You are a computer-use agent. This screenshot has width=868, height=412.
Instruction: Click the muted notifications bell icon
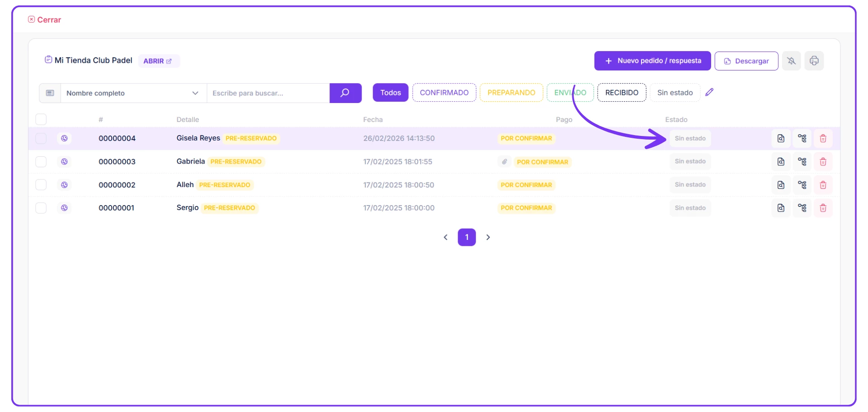click(x=791, y=61)
